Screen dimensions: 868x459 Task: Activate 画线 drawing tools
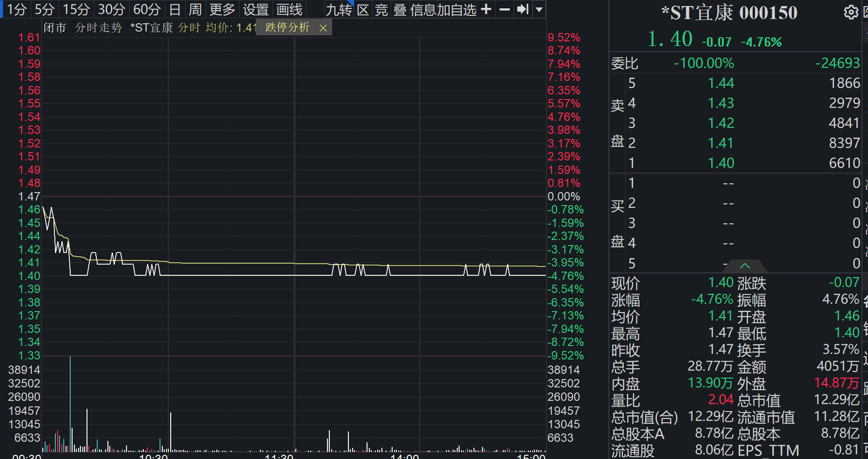(289, 9)
